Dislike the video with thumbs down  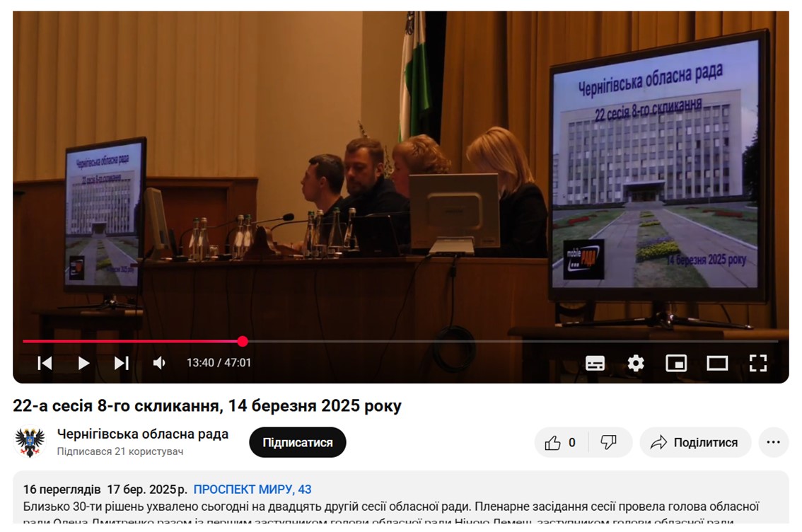pyautogui.click(x=608, y=443)
